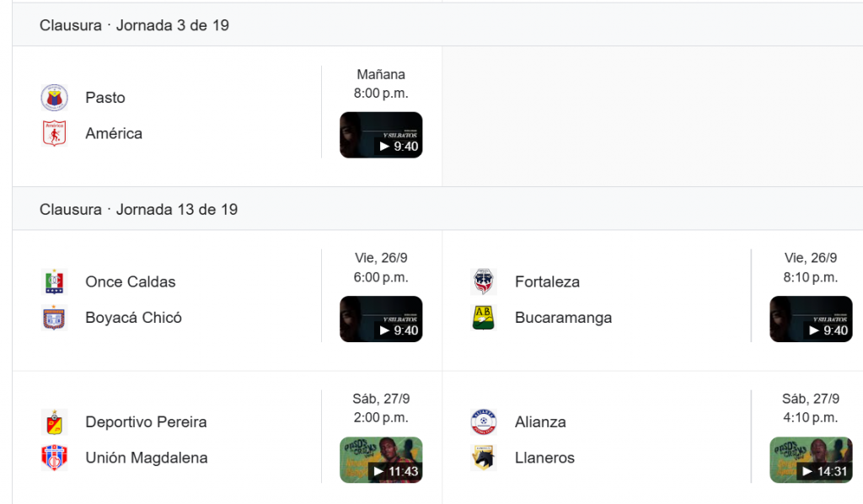
Task: Open the Pasto team name link
Action: 105,98
